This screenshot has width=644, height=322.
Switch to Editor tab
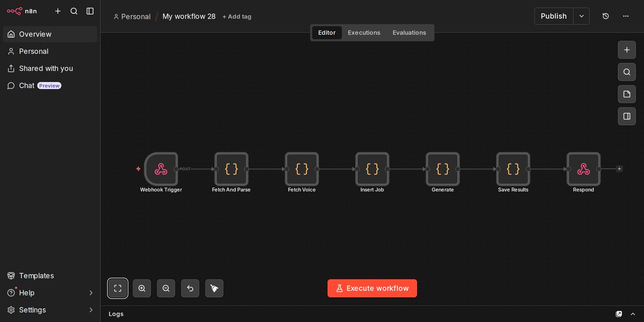[327, 33]
